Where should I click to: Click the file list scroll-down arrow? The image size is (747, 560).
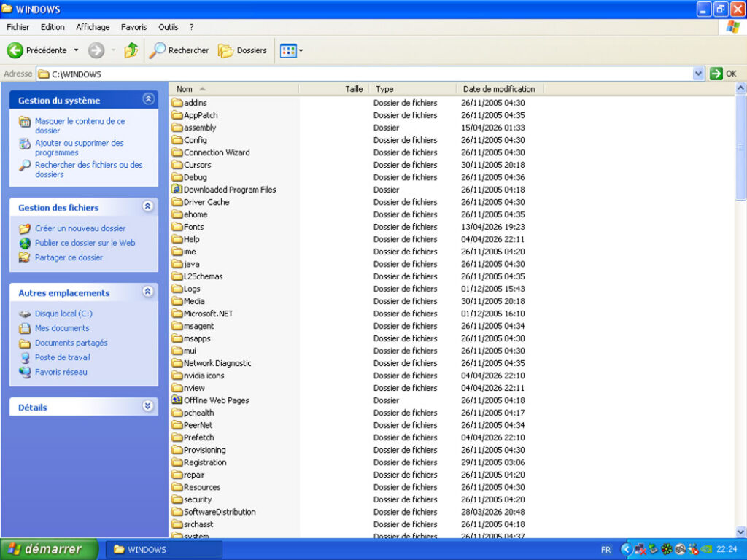741,532
